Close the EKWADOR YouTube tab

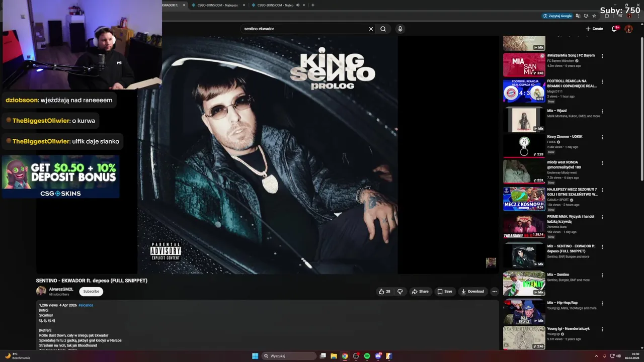pos(184,5)
